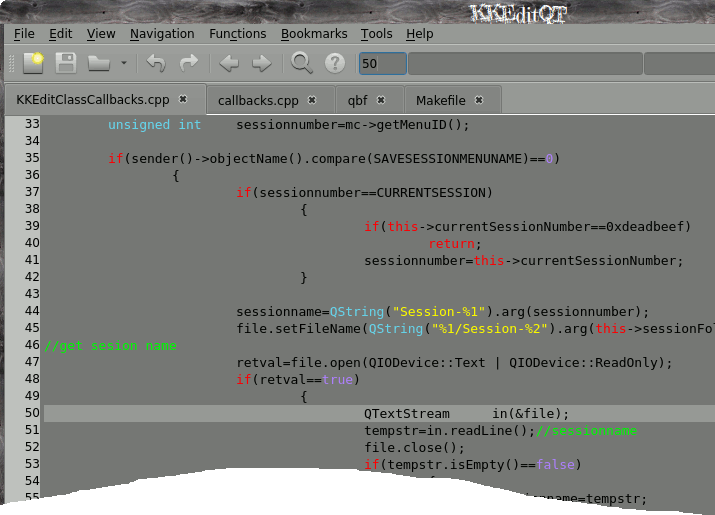Screen dimensions: 715x515
Task: Click line number 35 in the gutter
Action: click(32, 158)
